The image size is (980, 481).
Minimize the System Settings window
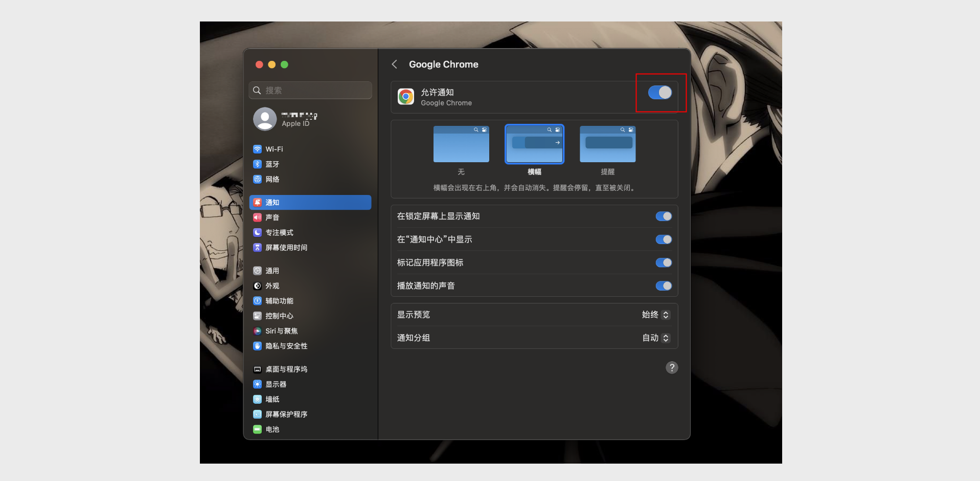point(272,64)
